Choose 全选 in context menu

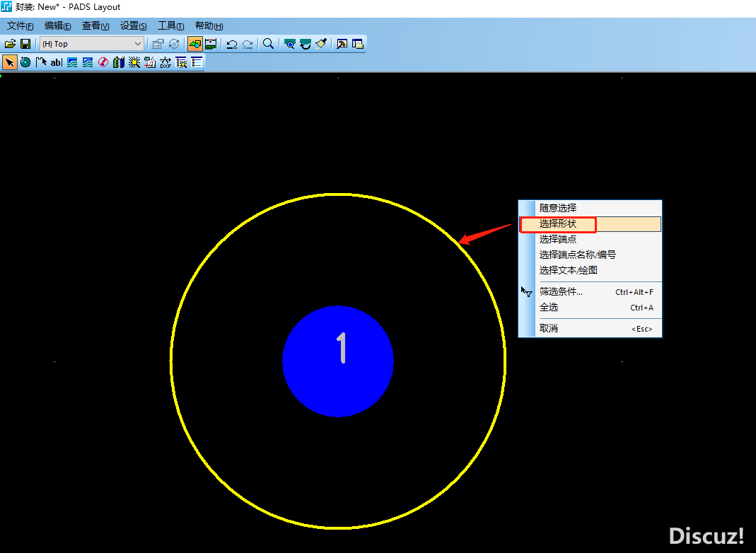click(590, 307)
